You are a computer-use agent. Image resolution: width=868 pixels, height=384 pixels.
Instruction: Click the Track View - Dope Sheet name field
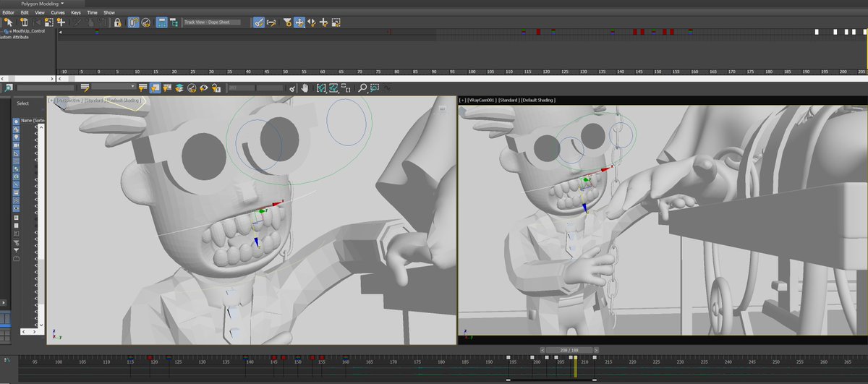click(213, 22)
